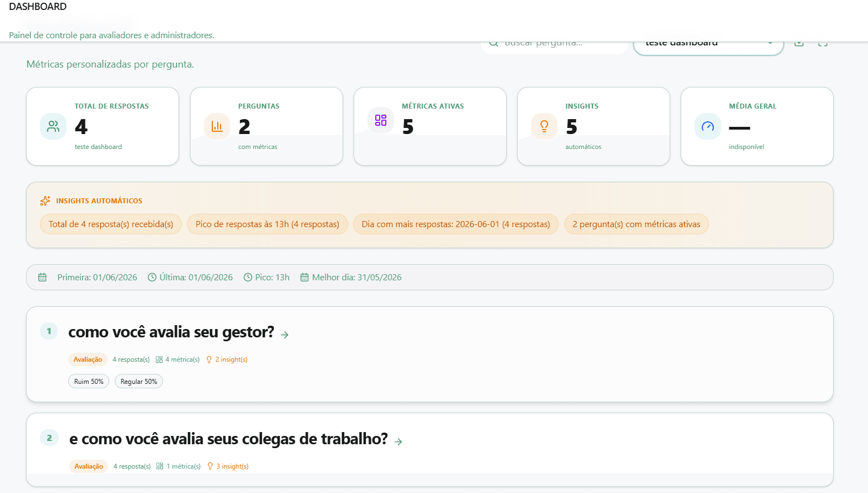Click the purple grid icon in Métricas Ativas card

[x=381, y=120]
